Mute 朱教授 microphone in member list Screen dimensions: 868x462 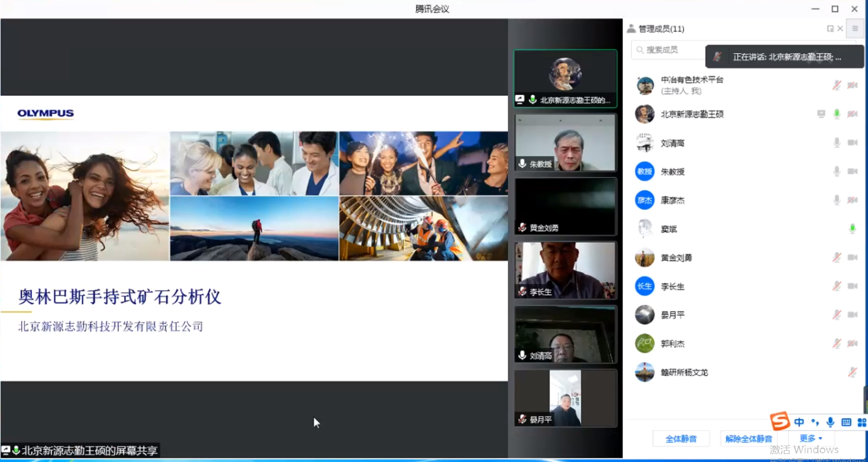[x=837, y=171]
